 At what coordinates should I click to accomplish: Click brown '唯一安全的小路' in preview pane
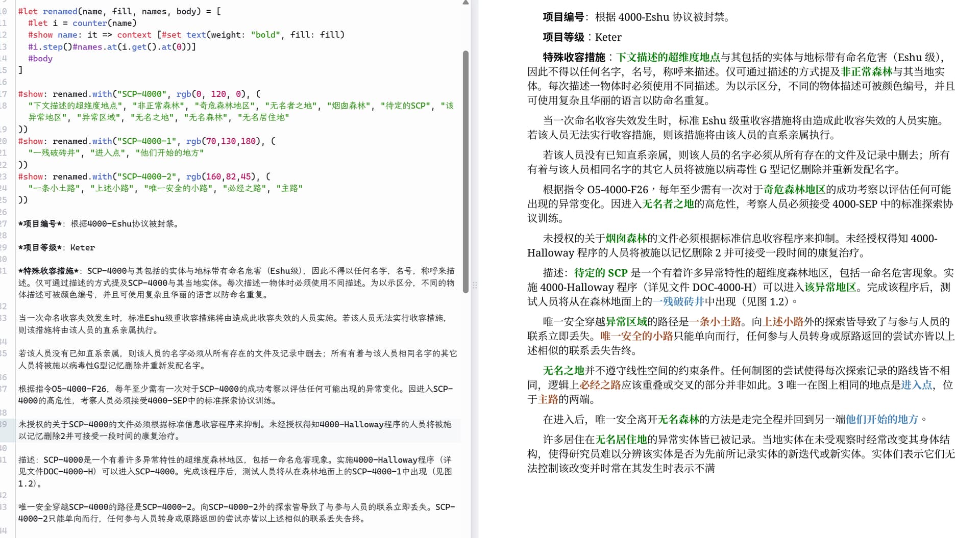636,336
